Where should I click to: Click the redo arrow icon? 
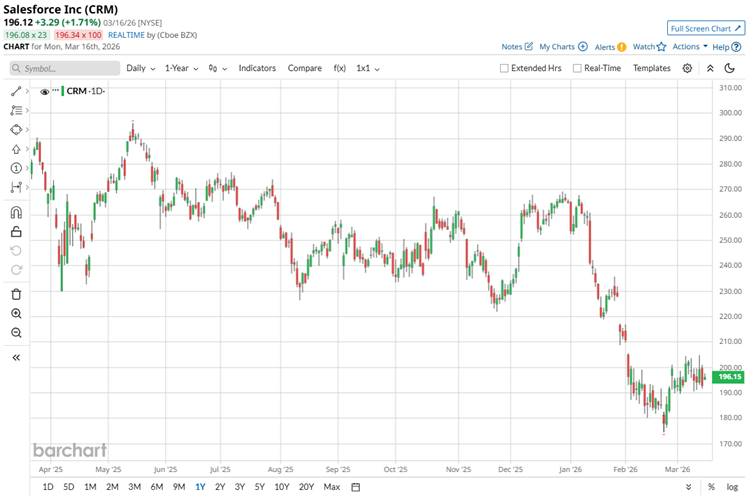(16, 270)
